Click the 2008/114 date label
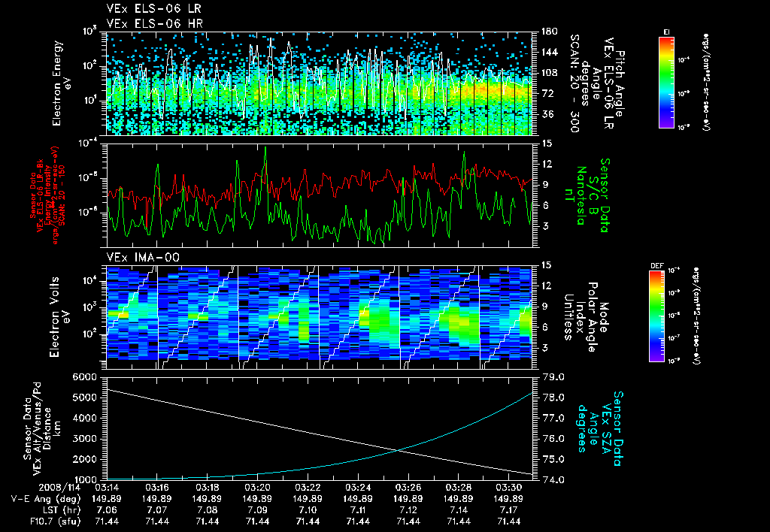This screenshot has width=770, height=532. pos(59,488)
